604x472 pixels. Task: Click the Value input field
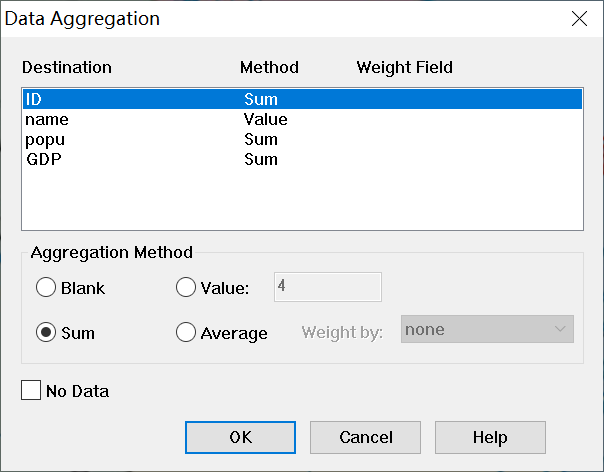[327, 287]
